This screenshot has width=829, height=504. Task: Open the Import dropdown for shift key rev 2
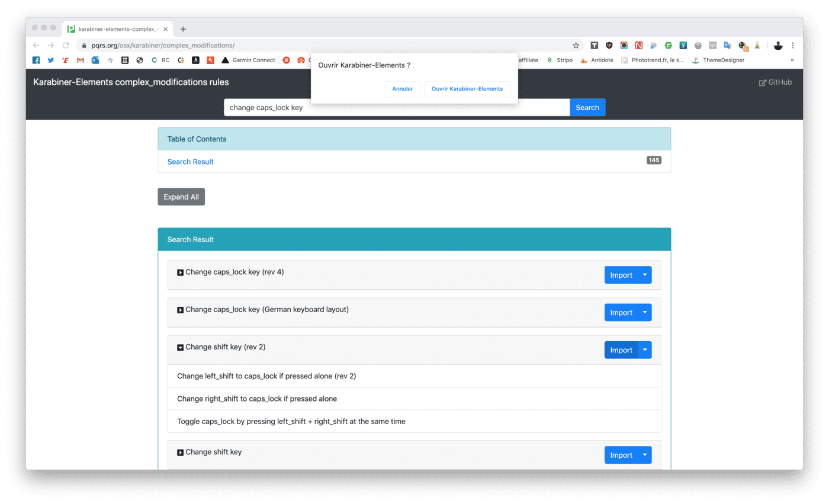pos(645,350)
